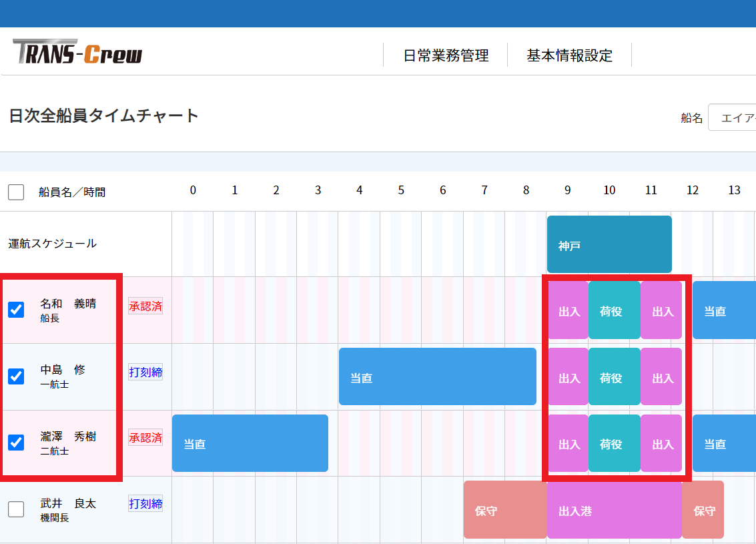Open the 基本情報設定 menu

click(x=568, y=56)
